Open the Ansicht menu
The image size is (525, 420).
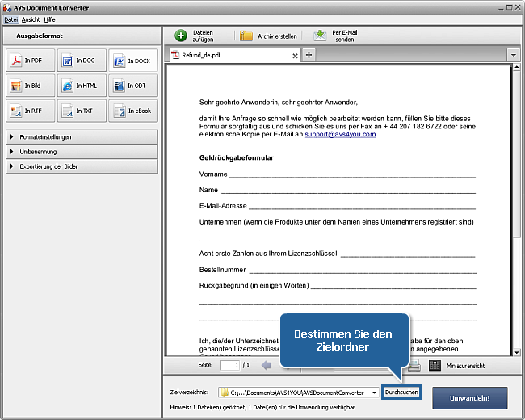31,19
